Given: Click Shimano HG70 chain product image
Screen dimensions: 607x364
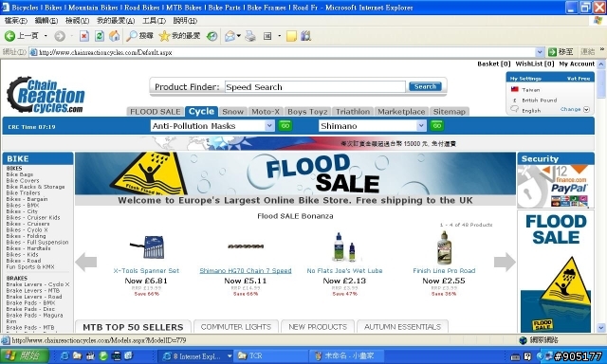Looking at the screenshot, I should (x=246, y=246).
